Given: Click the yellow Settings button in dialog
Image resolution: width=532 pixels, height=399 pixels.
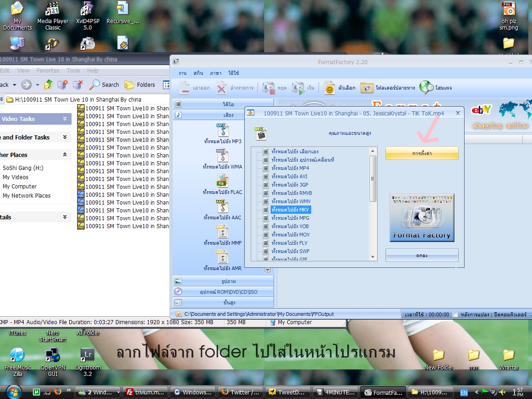Looking at the screenshot, I should tap(422, 153).
